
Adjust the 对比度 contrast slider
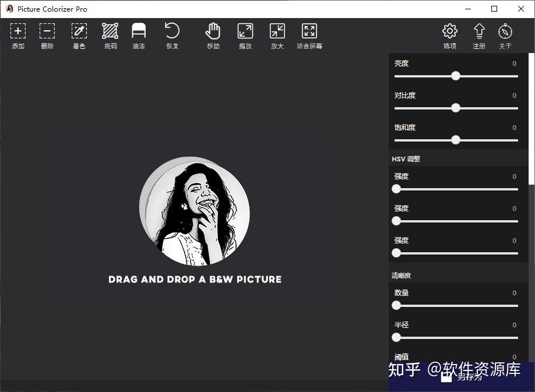tap(456, 108)
